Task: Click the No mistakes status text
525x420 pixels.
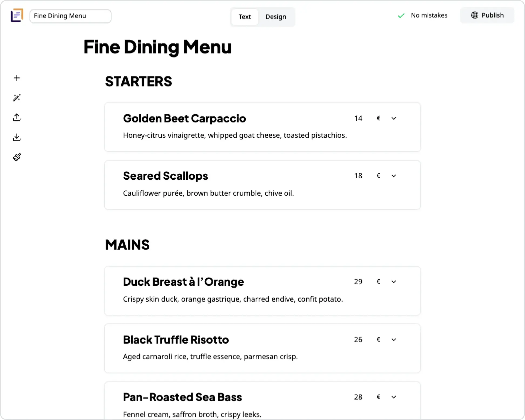Action: click(429, 15)
